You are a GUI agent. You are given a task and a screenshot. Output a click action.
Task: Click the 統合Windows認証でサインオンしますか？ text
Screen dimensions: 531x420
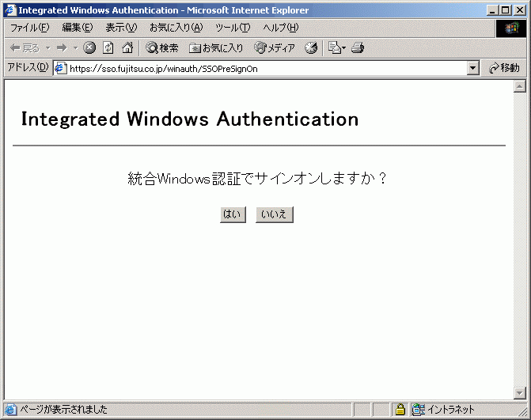(x=257, y=178)
